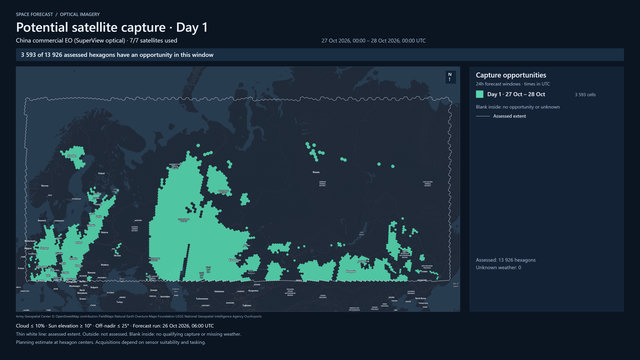Select 'Day 1 · 27 Oct – 28 Oct' legend entry
This screenshot has height=360, width=640.
pyautogui.click(x=516, y=94)
